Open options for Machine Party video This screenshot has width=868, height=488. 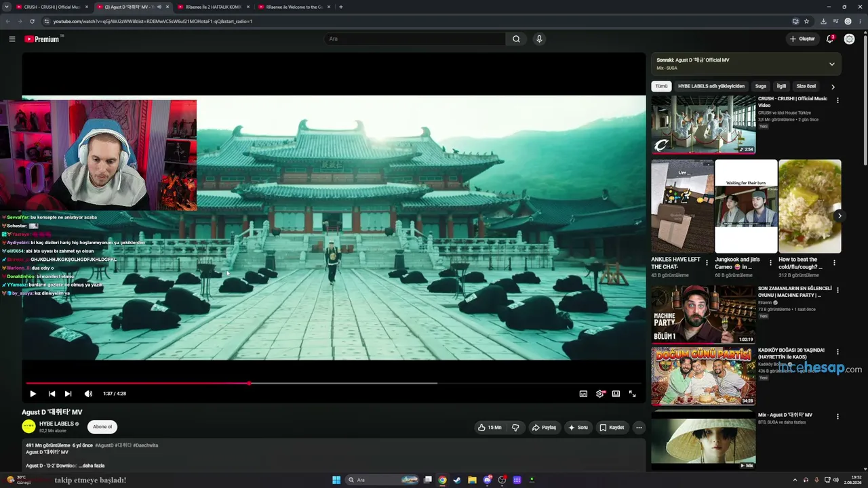(837, 290)
